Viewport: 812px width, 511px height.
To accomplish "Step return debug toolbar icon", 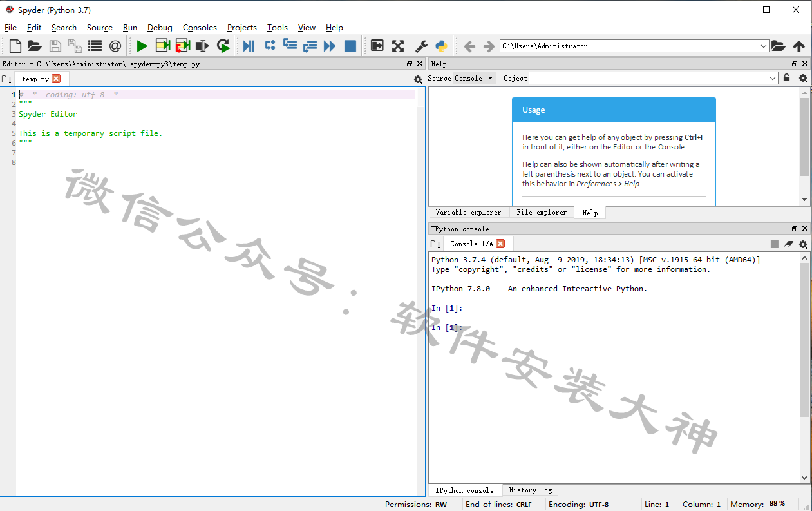I will pyautogui.click(x=310, y=46).
